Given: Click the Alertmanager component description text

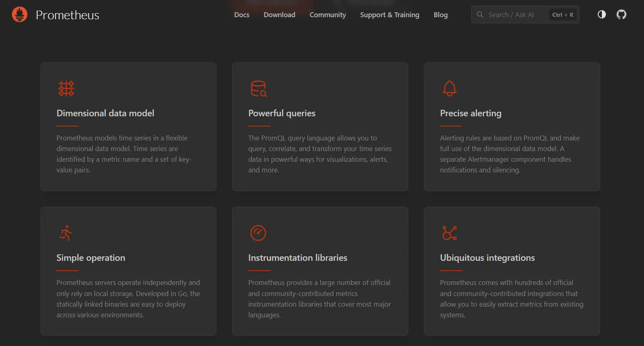Looking at the screenshot, I should [510, 154].
